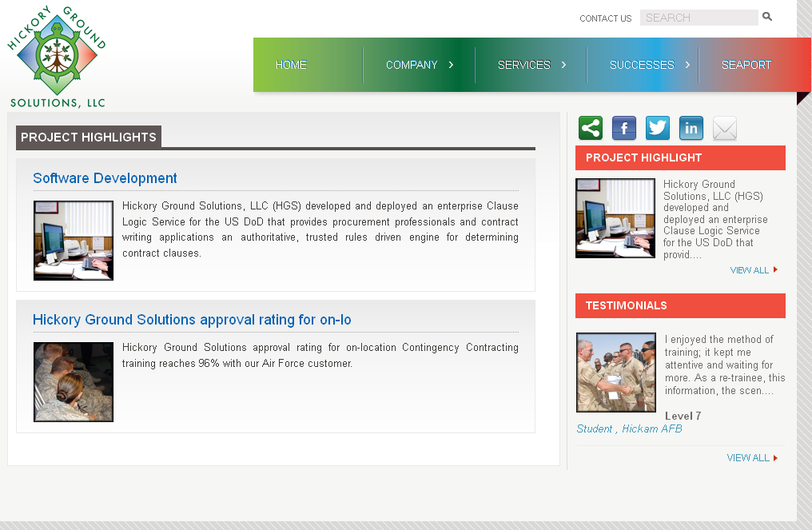Screen dimensions: 812x530
Task: Expand the Company menu chevron
Action: tap(451, 65)
